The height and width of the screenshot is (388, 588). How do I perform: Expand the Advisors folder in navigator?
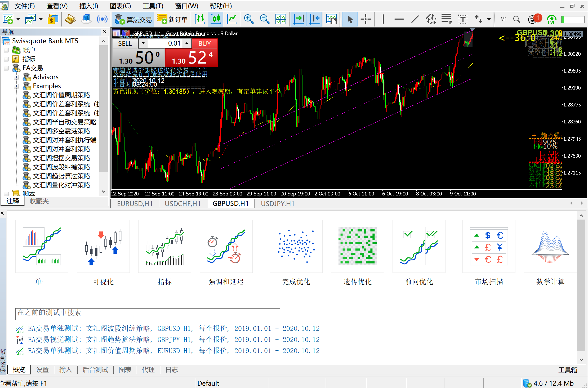tap(16, 77)
